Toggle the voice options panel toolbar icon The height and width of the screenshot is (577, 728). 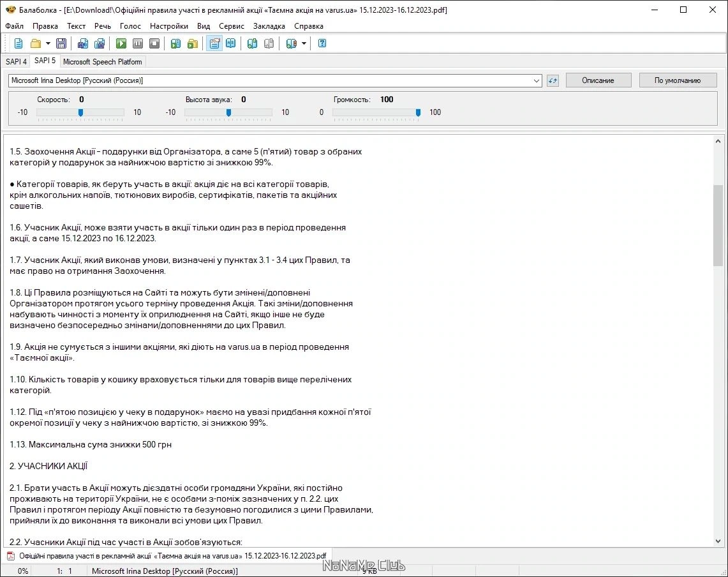pyautogui.click(x=214, y=43)
